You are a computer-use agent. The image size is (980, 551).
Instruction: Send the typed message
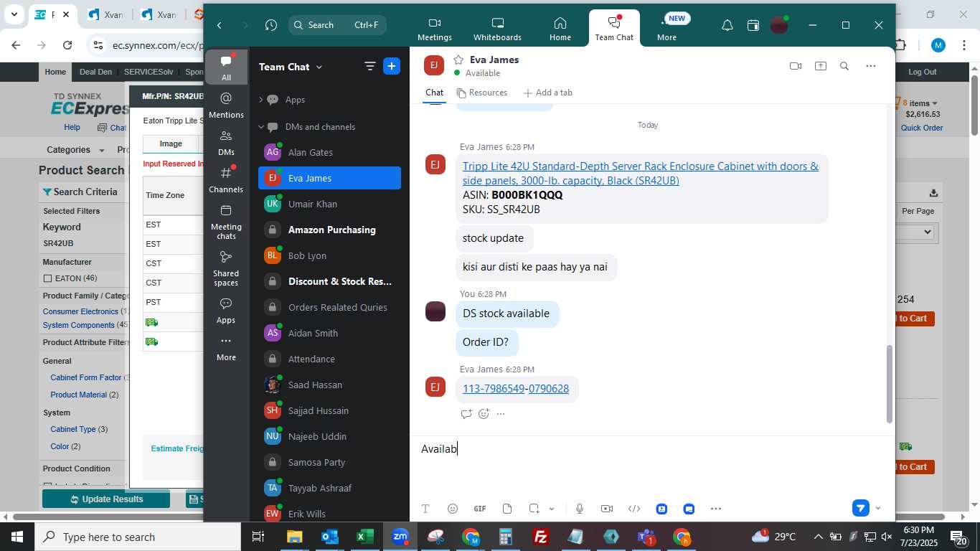pyautogui.click(x=861, y=508)
